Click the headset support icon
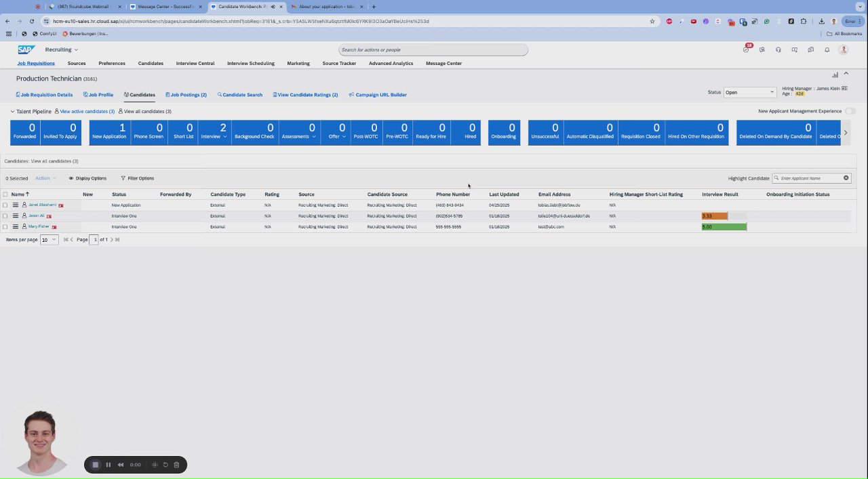The image size is (868, 479). click(778, 49)
